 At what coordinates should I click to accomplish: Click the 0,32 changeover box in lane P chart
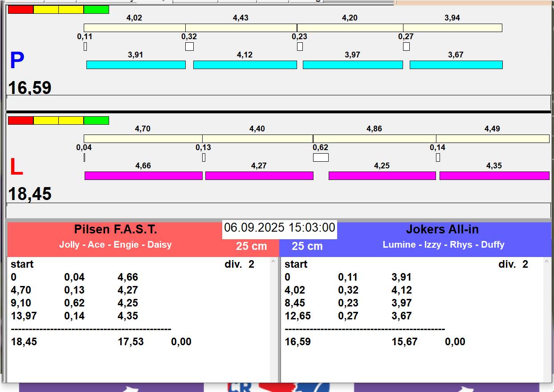click(x=189, y=46)
